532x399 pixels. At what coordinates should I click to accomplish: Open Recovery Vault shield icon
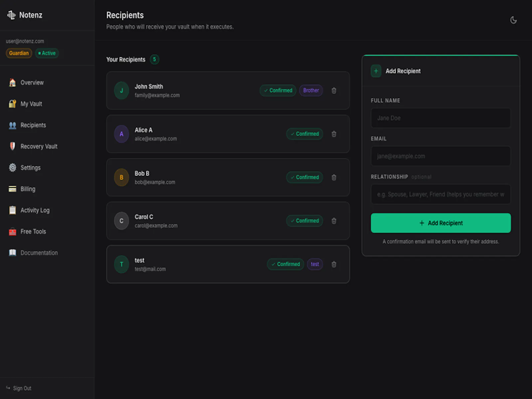click(13, 146)
